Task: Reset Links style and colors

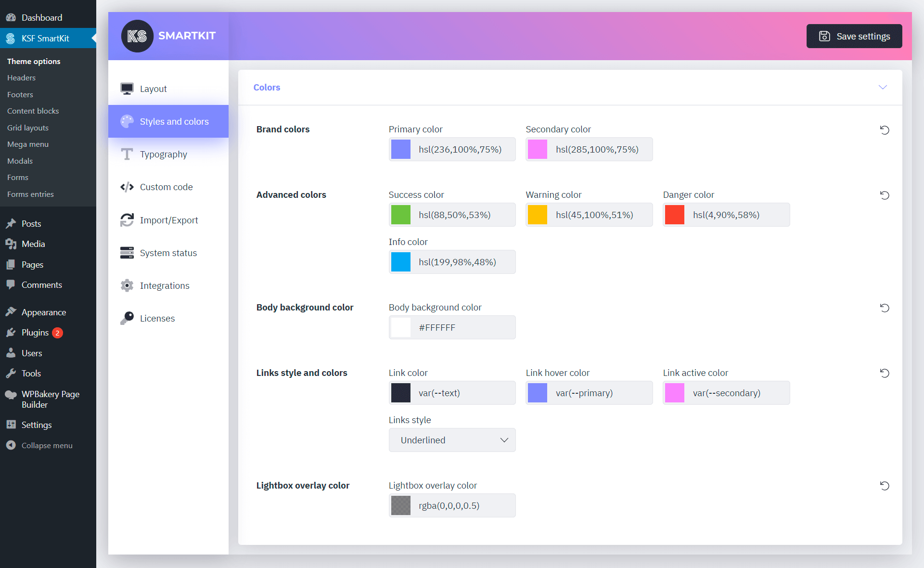Action: (885, 373)
